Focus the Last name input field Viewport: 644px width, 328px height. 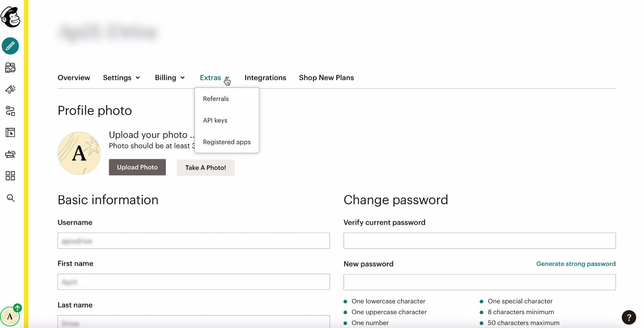(193, 322)
